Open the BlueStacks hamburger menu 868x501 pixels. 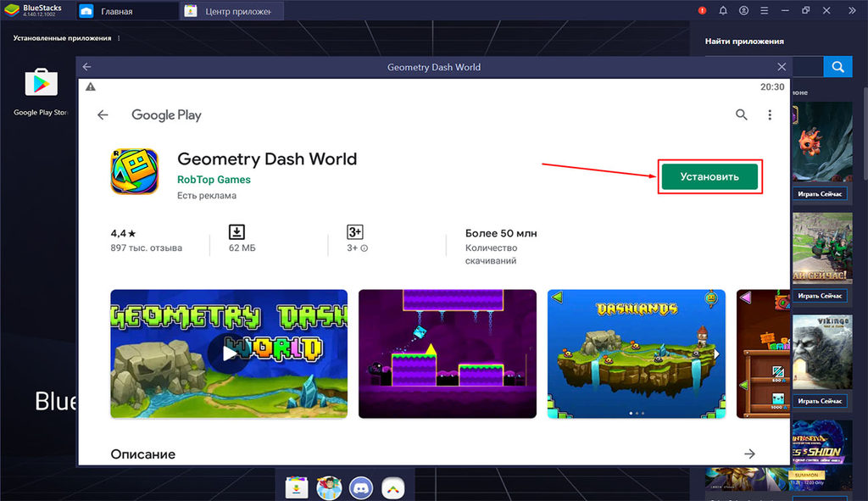coord(764,10)
